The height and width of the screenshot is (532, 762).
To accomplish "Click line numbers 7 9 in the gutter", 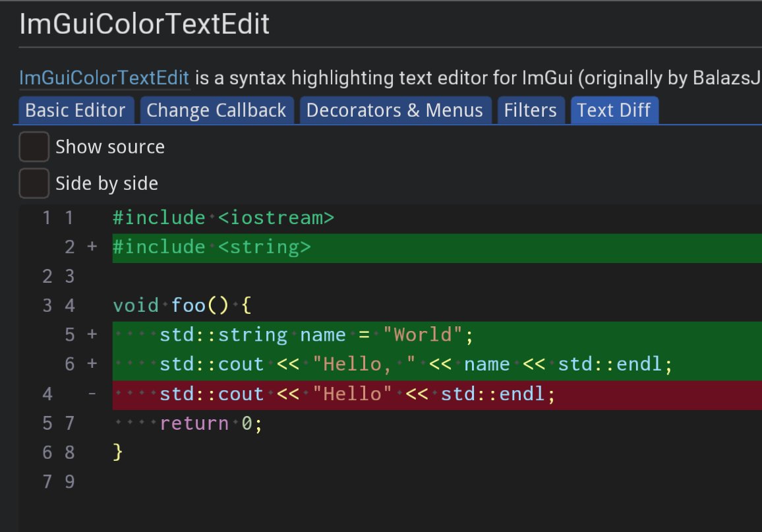I will coord(58,481).
